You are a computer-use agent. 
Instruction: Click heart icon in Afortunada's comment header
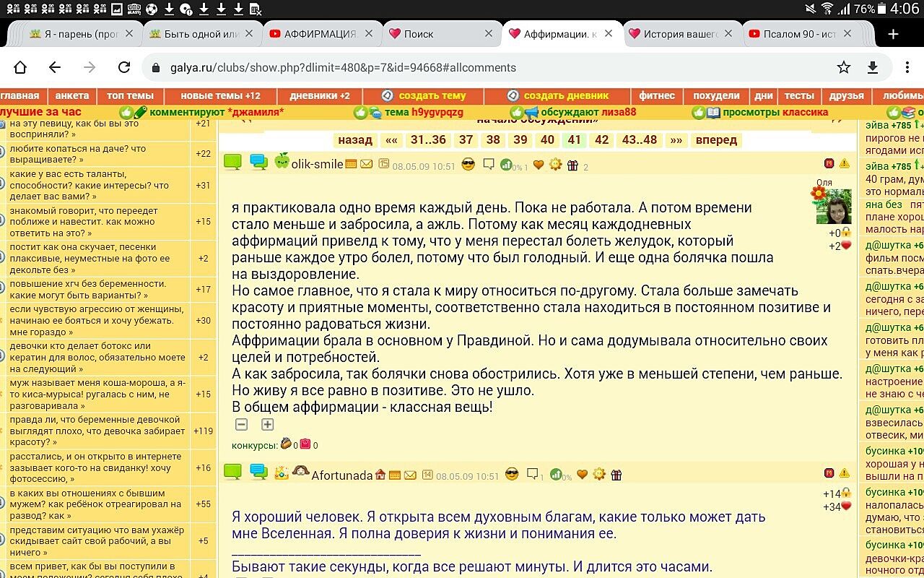(582, 475)
